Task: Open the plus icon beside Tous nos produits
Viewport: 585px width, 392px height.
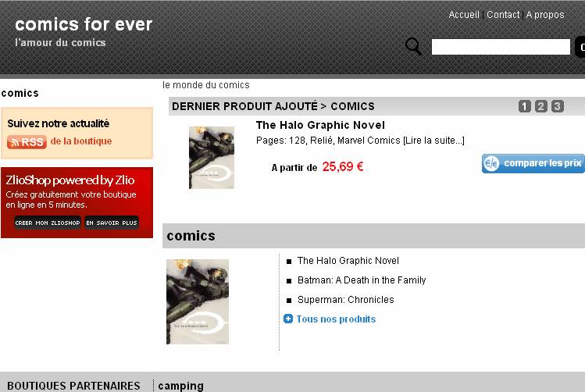Action: coord(287,319)
